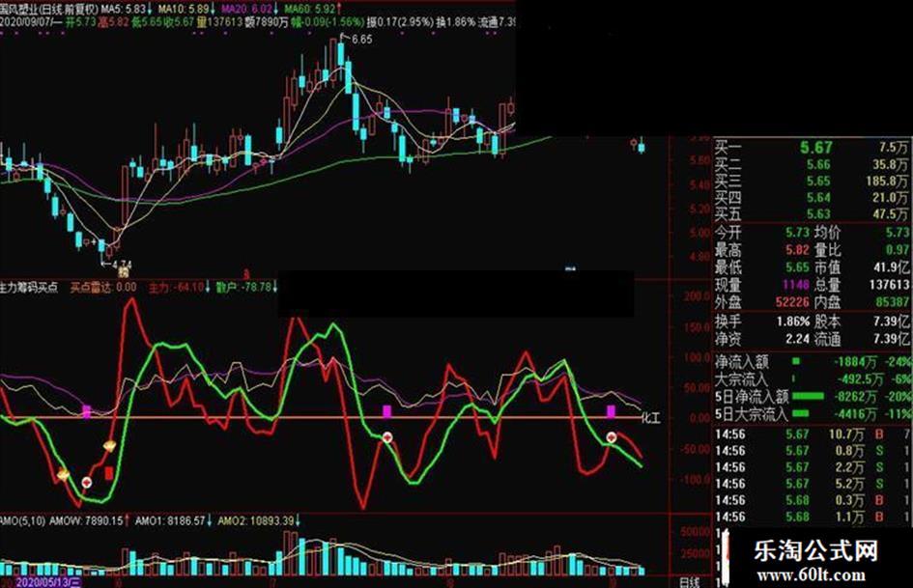Click the 日线 period label at bottom
The width and height of the screenshot is (913, 588).
(690, 582)
